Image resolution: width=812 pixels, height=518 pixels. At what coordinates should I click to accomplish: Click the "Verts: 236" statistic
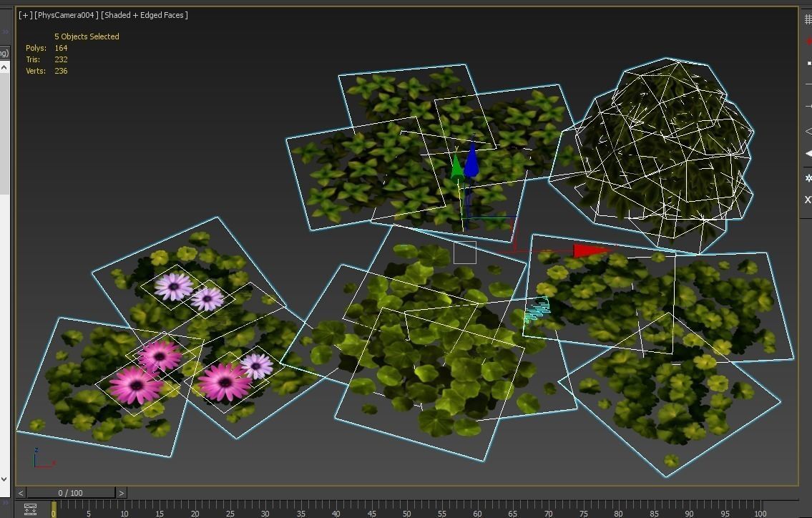click(47, 70)
